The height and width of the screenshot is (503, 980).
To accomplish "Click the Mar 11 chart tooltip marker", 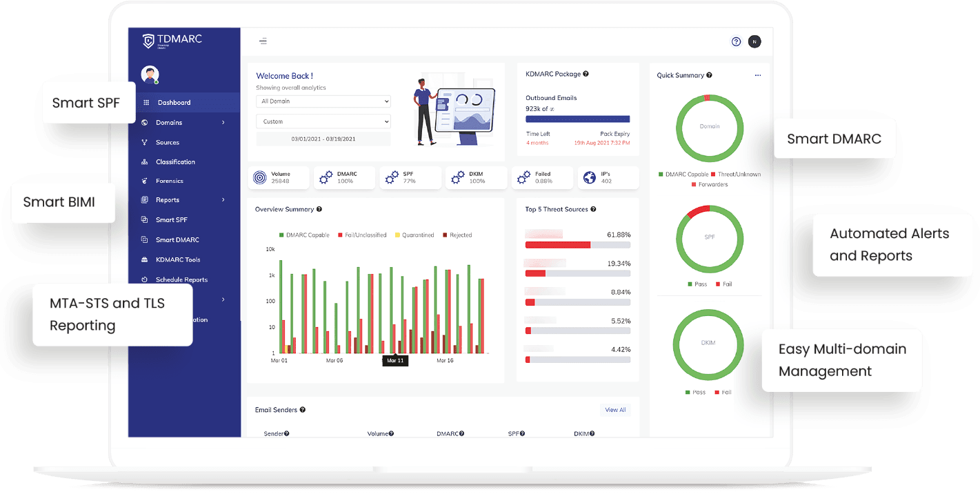I will pos(395,360).
